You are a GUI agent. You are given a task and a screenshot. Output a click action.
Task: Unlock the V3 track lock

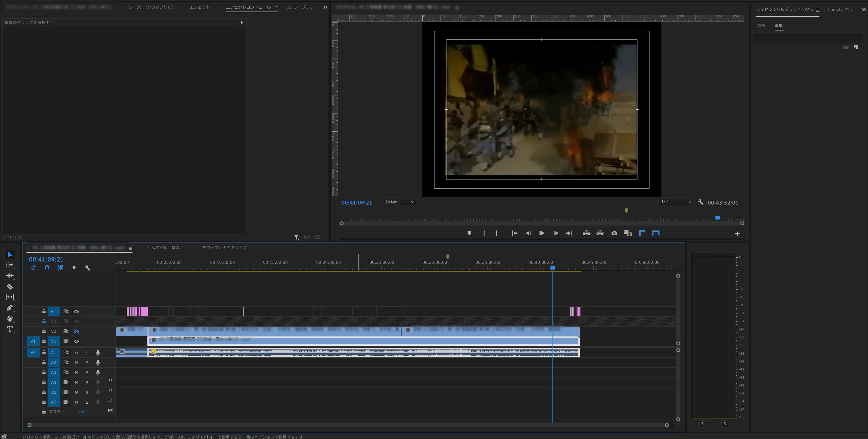coord(44,321)
